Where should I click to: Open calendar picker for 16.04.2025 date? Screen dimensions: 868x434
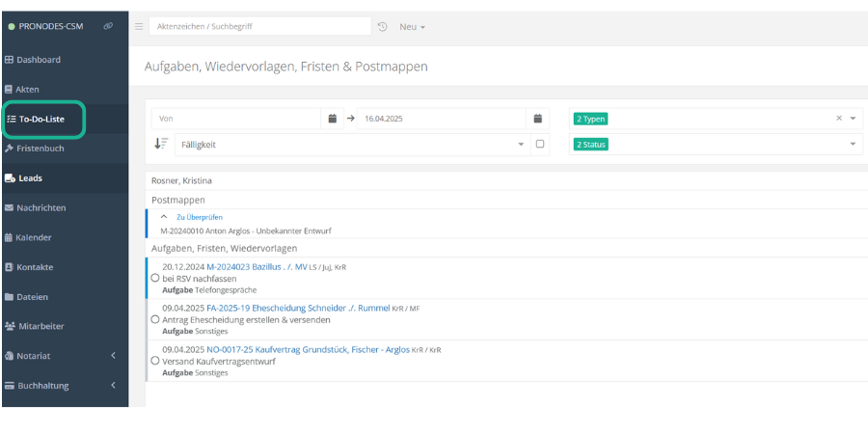[538, 119]
